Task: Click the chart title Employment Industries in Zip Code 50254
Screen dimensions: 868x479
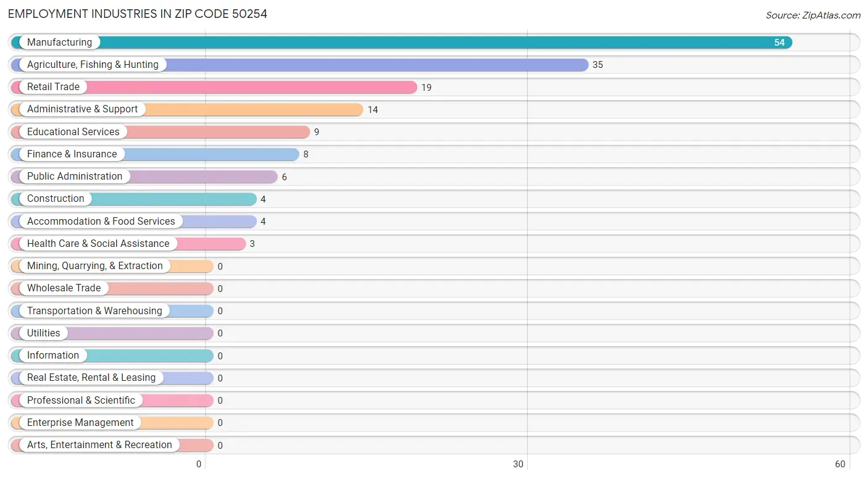Action: click(138, 14)
